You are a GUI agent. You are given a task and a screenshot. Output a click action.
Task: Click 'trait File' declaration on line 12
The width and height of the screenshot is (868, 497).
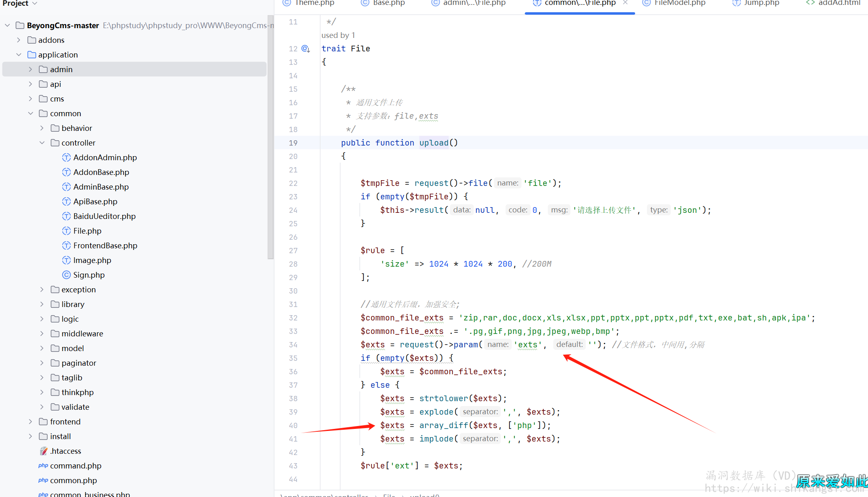tap(345, 49)
